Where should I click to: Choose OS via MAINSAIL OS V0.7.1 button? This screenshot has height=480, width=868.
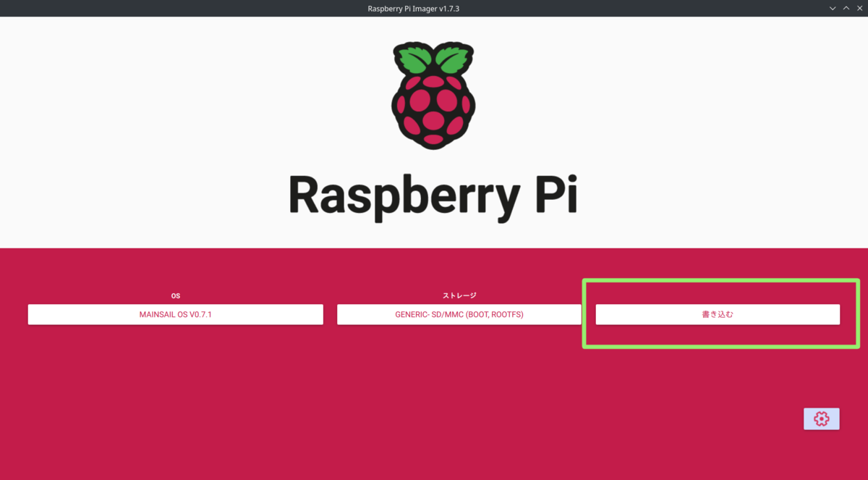pos(175,314)
